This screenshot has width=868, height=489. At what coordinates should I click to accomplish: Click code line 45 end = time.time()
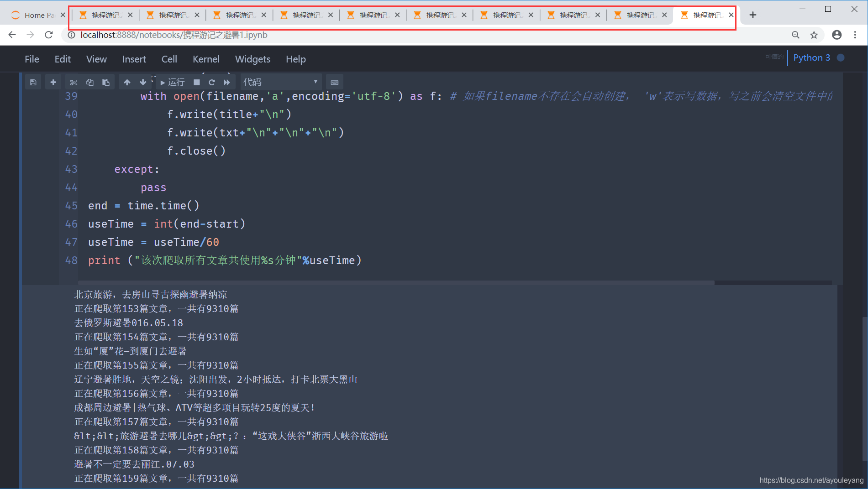[x=143, y=206]
